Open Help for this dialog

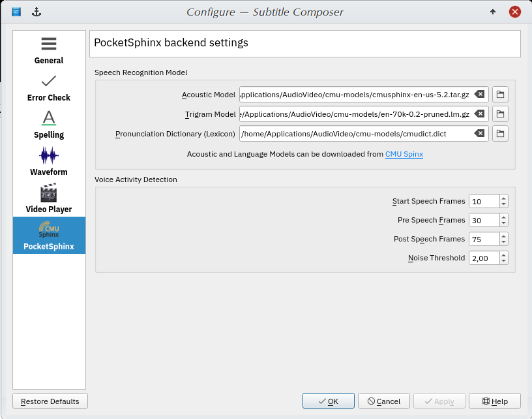pyautogui.click(x=495, y=401)
